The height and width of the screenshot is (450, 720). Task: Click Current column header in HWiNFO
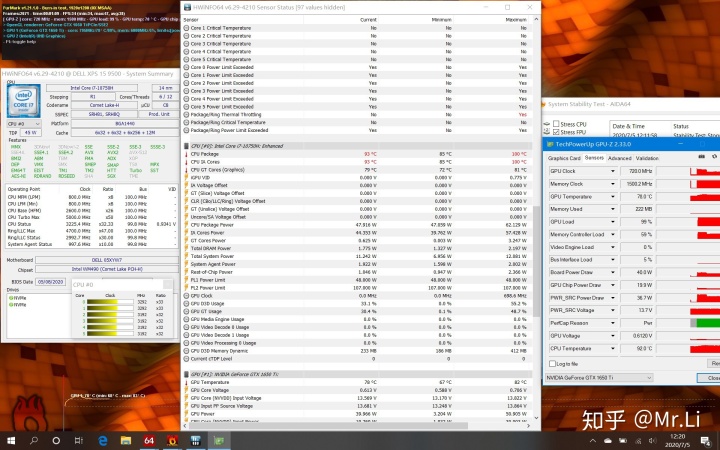click(368, 20)
